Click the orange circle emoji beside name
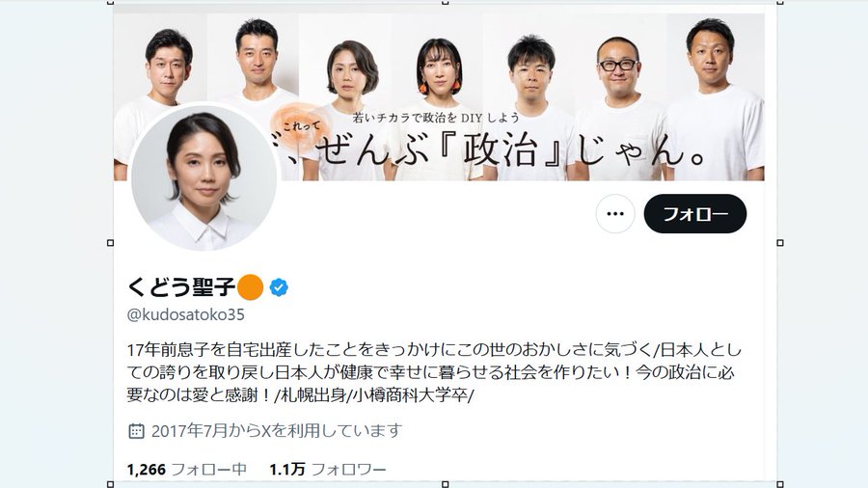This screenshot has width=868, height=488. tap(250, 287)
